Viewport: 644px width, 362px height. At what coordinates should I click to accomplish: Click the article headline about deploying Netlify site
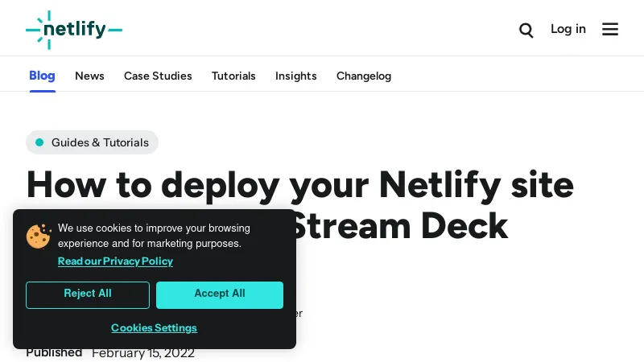tap(299, 185)
